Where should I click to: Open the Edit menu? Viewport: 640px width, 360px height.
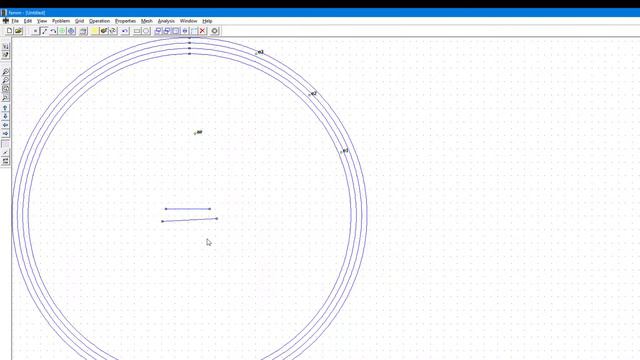(x=28, y=21)
